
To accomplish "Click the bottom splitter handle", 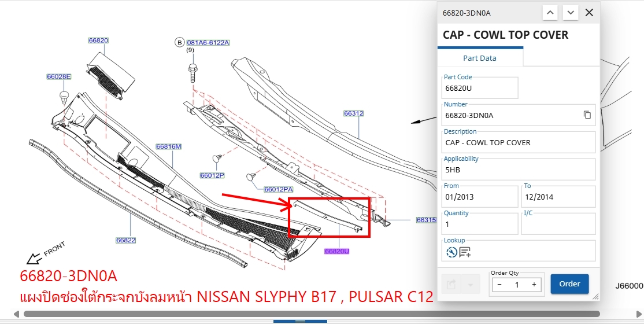I will click(x=300, y=321).
